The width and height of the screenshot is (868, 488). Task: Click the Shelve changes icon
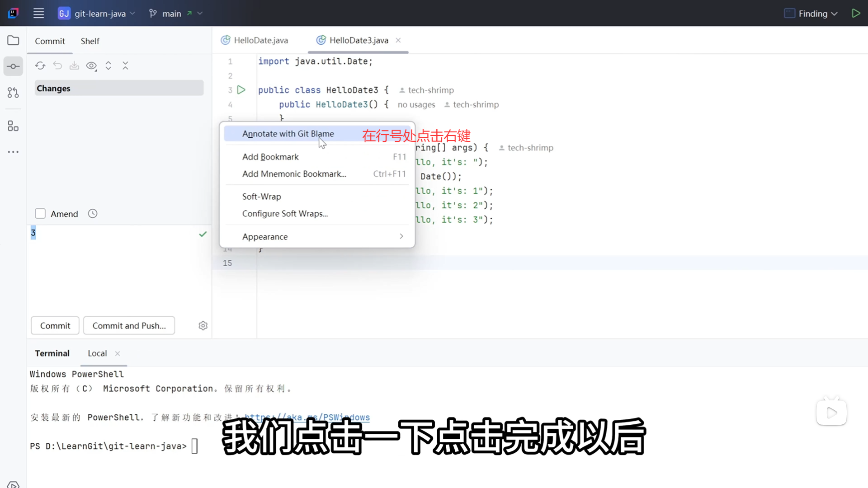74,66
